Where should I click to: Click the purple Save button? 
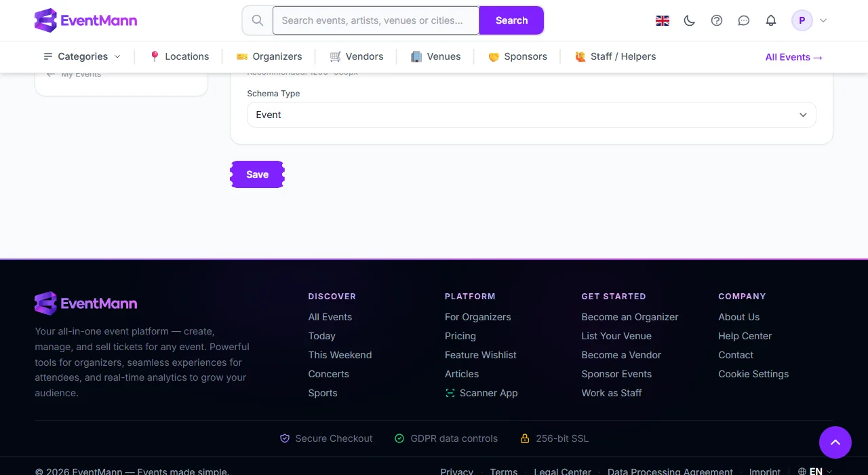click(258, 174)
